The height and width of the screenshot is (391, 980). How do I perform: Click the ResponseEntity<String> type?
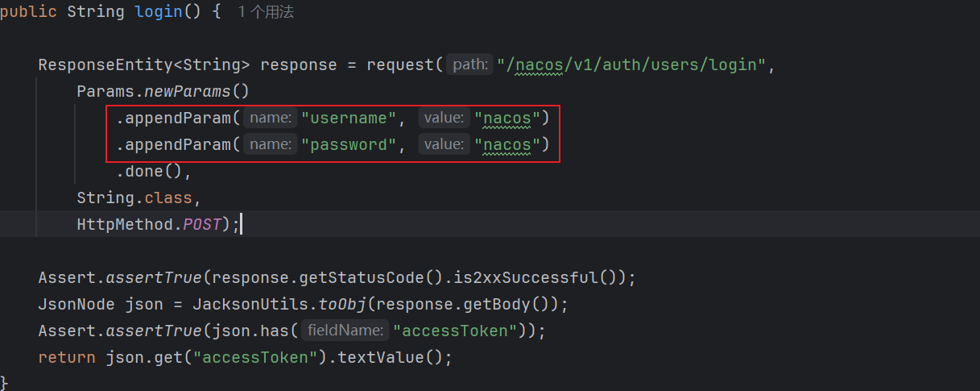pos(144,64)
